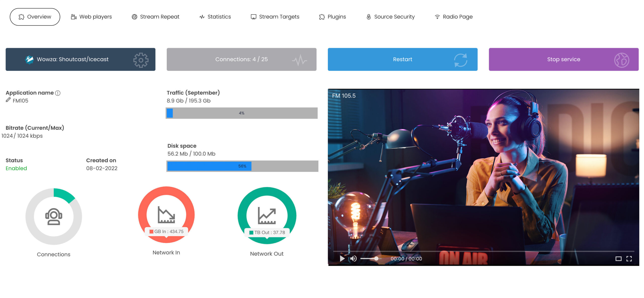Click the Disk space progress bar
This screenshot has width=644, height=298.
click(x=242, y=166)
